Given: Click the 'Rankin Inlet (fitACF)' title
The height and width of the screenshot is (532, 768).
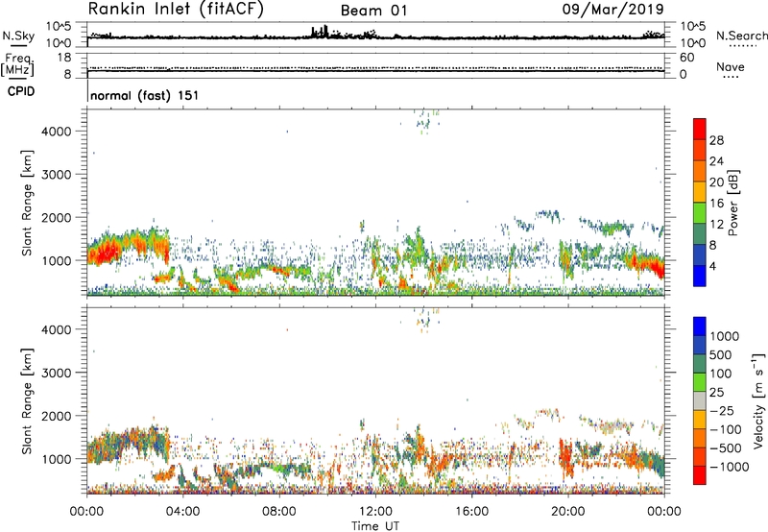Looking at the screenshot, I should (176, 10).
